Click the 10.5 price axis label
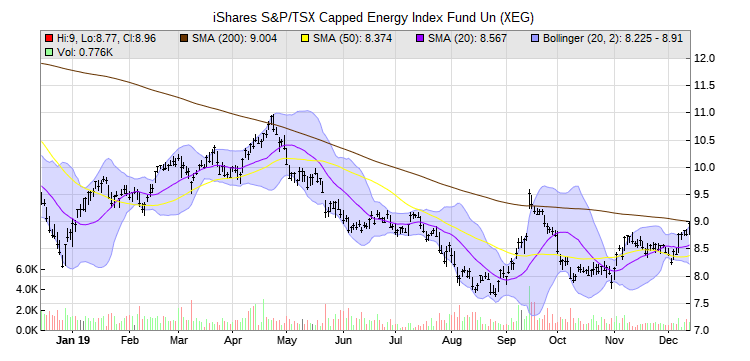 [705, 140]
